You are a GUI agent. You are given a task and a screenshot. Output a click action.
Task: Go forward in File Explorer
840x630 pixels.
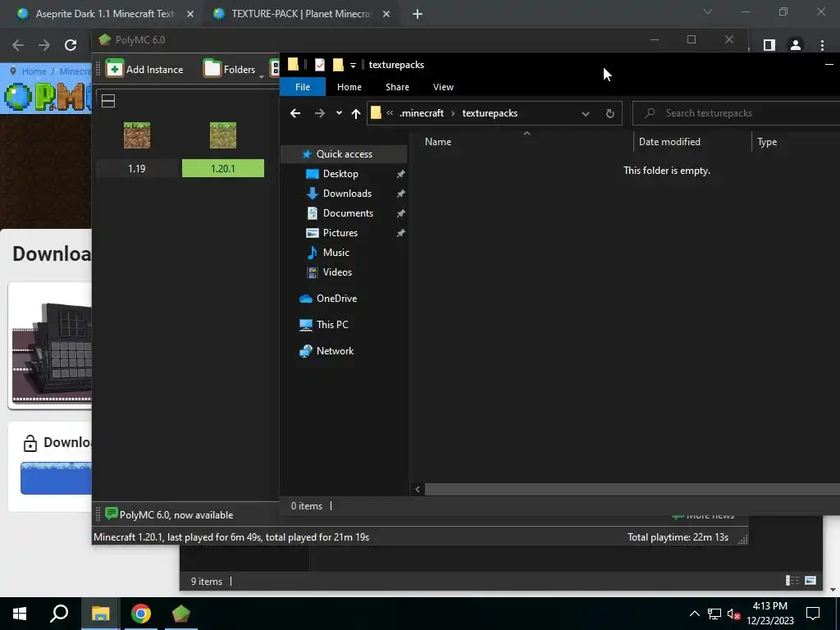tap(320, 113)
